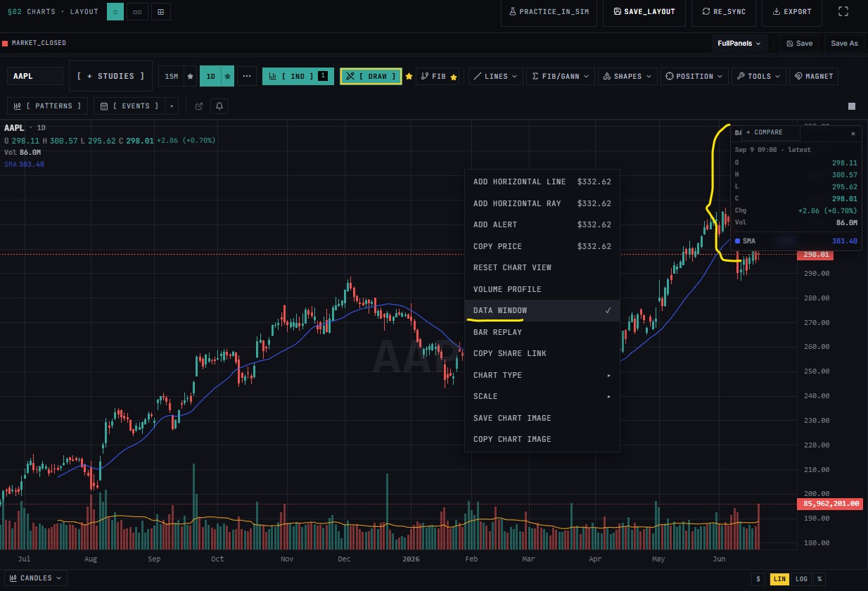Open the FullPanels layout dropdown
This screenshot has height=591, width=868.
[739, 44]
